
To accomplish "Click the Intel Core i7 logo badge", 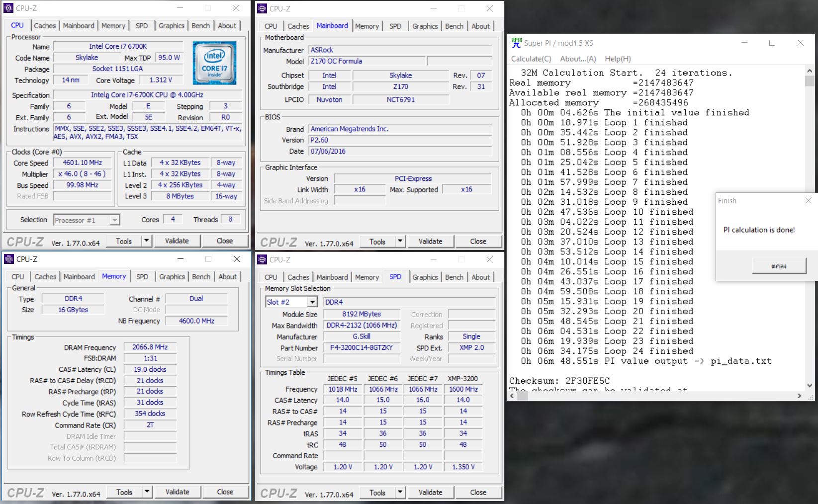I will pyautogui.click(x=214, y=63).
